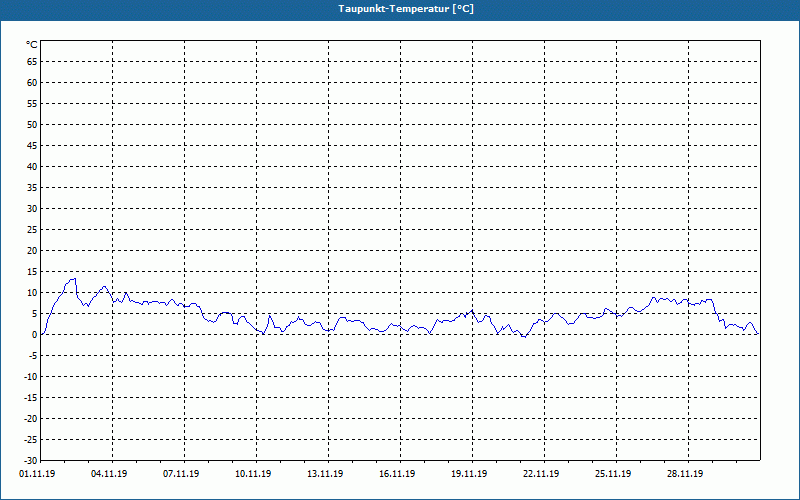Click the 01.11.19 date label
Image resolution: width=800 pixels, height=500 pixels.
tap(37, 474)
